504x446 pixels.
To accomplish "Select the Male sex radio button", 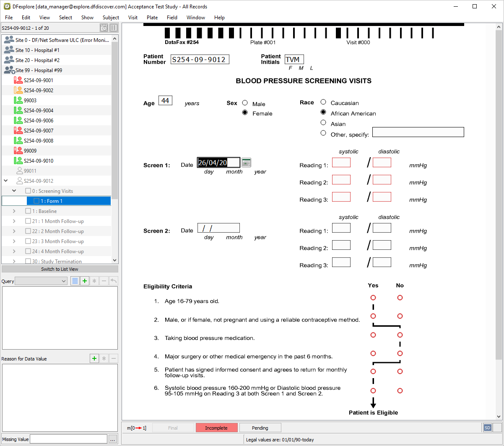I will click(245, 103).
